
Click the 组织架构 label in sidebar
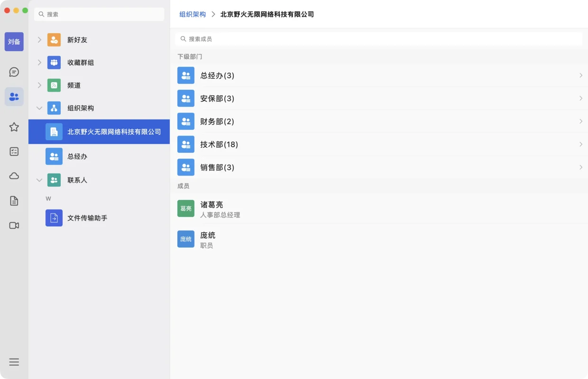(81, 108)
